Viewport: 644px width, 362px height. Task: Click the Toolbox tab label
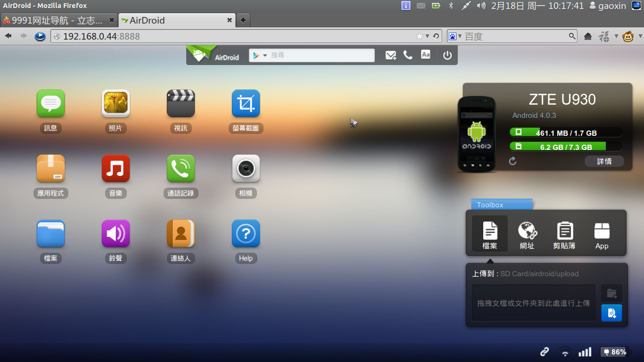pyautogui.click(x=502, y=205)
